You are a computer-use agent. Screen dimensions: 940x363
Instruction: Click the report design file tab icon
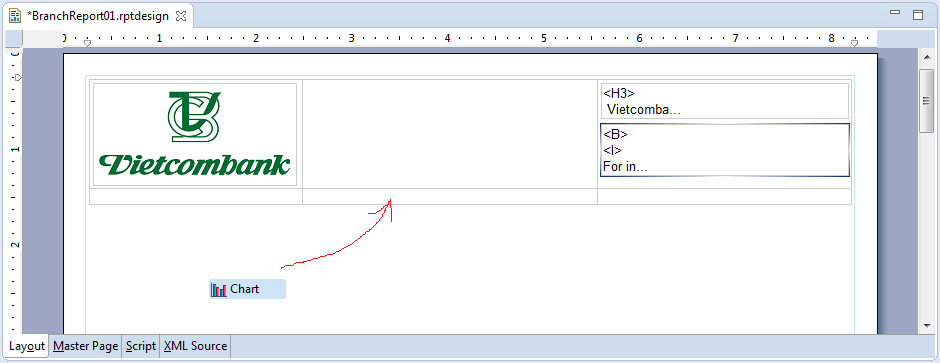pyautogui.click(x=16, y=16)
